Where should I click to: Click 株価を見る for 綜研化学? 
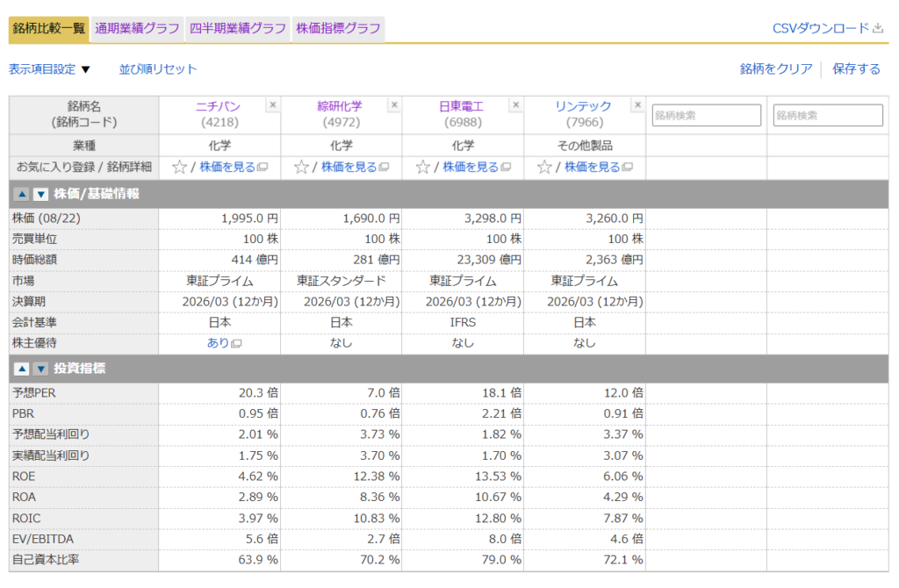tap(349, 168)
